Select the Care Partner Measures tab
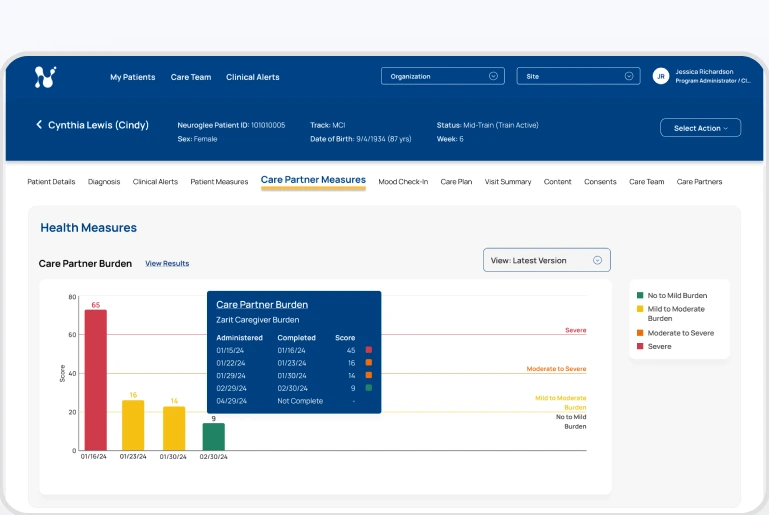This screenshot has width=769, height=515. (x=313, y=180)
